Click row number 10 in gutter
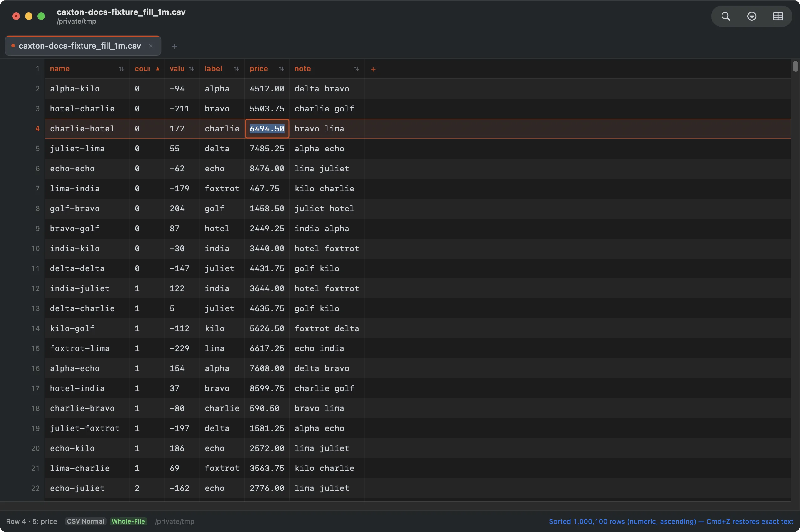 tap(36, 249)
